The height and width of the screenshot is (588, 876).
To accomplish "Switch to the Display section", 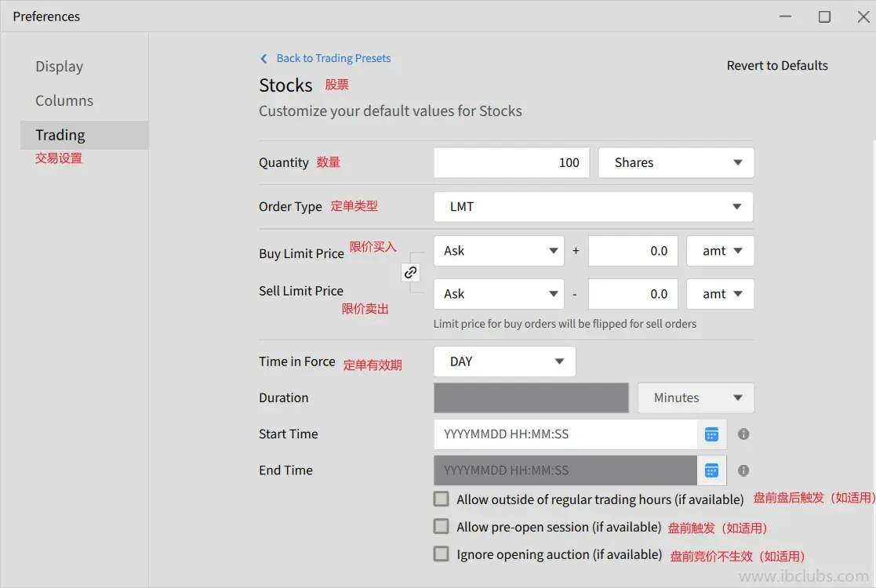I will [x=60, y=67].
